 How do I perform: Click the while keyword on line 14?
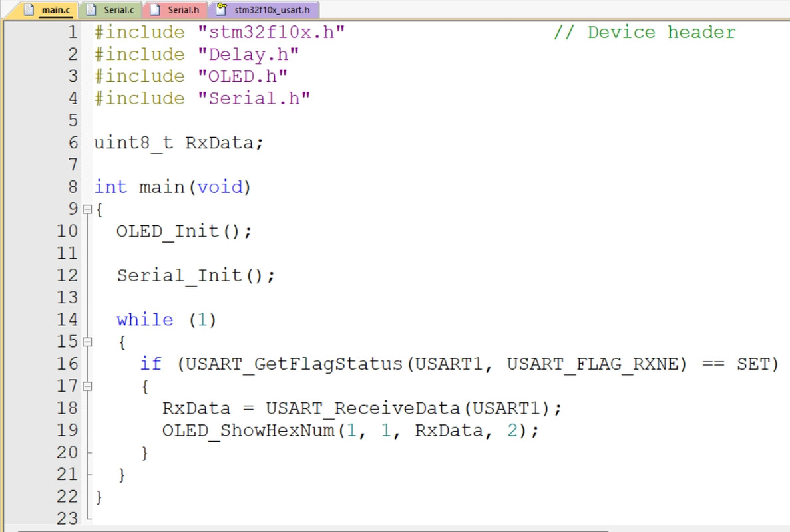tap(144, 320)
